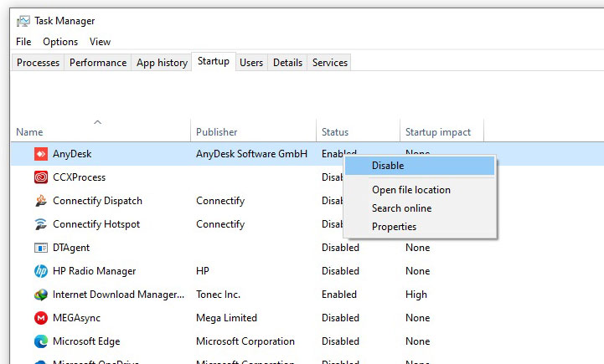The height and width of the screenshot is (364, 604).
Task: Click the Connectify Dispatch icon
Action: (41, 201)
